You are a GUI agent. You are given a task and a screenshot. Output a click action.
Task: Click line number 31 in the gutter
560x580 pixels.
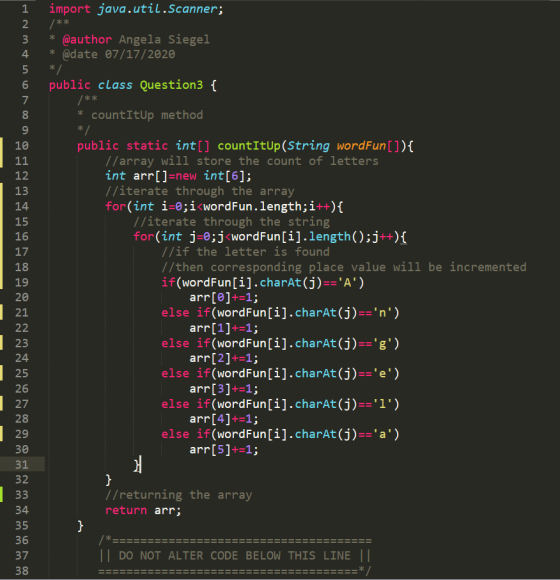(21, 465)
